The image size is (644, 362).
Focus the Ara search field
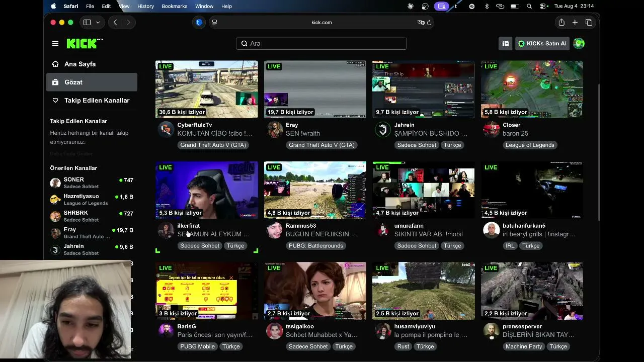[x=321, y=44]
